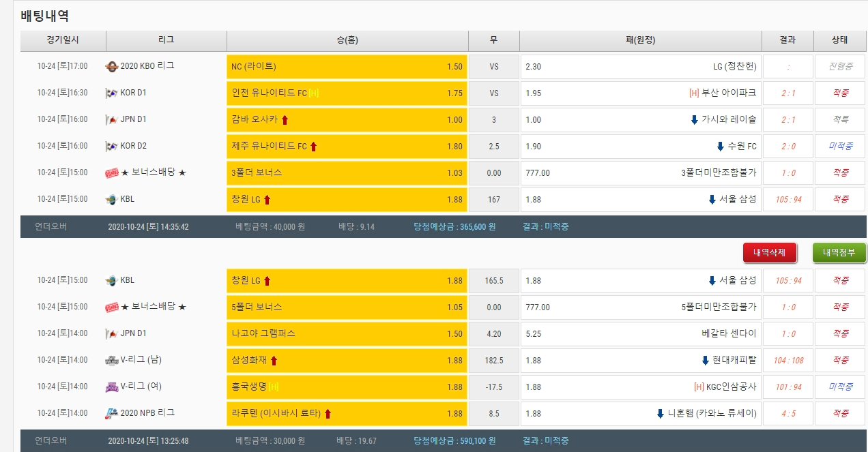Click the 상태 column header
The height and width of the screenshot is (452, 868).
click(x=839, y=40)
